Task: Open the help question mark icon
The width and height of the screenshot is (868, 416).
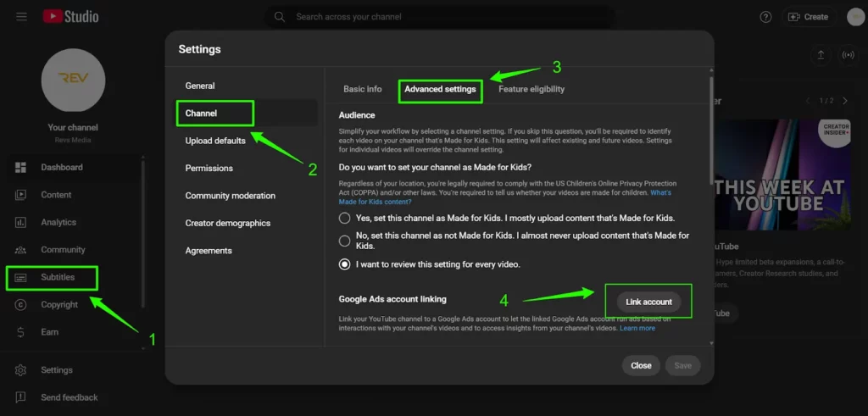Action: tap(765, 17)
